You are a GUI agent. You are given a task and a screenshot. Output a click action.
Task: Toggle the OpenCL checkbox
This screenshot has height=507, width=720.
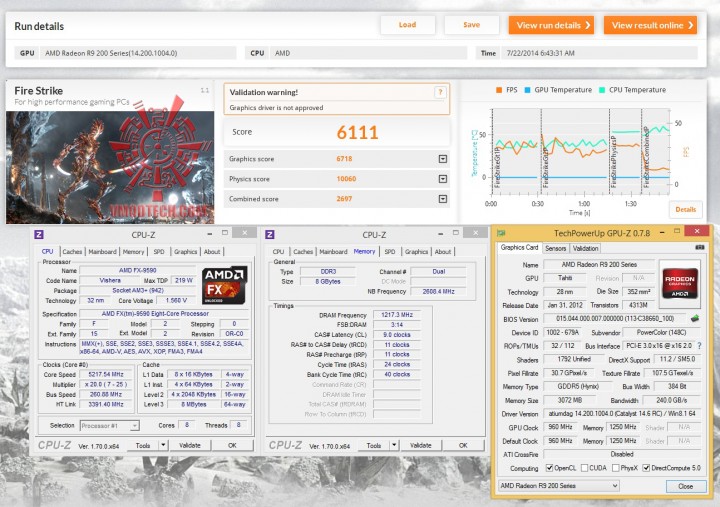pos(549,468)
